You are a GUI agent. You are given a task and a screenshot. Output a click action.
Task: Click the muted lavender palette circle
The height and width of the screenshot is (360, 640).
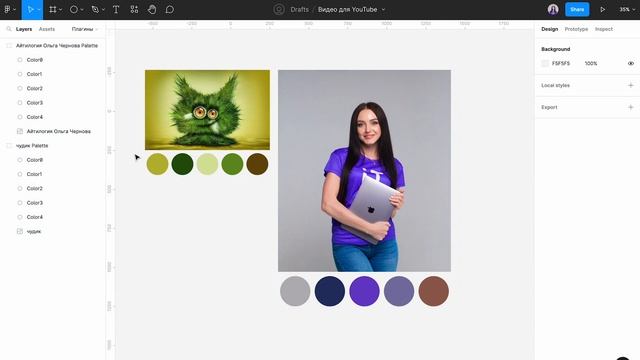coord(399,291)
